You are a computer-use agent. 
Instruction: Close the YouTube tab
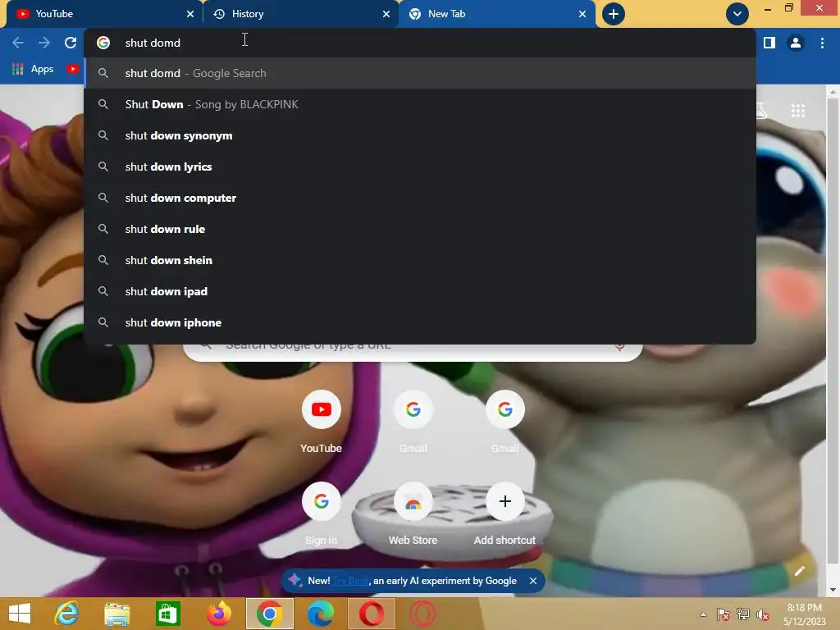[x=190, y=14]
